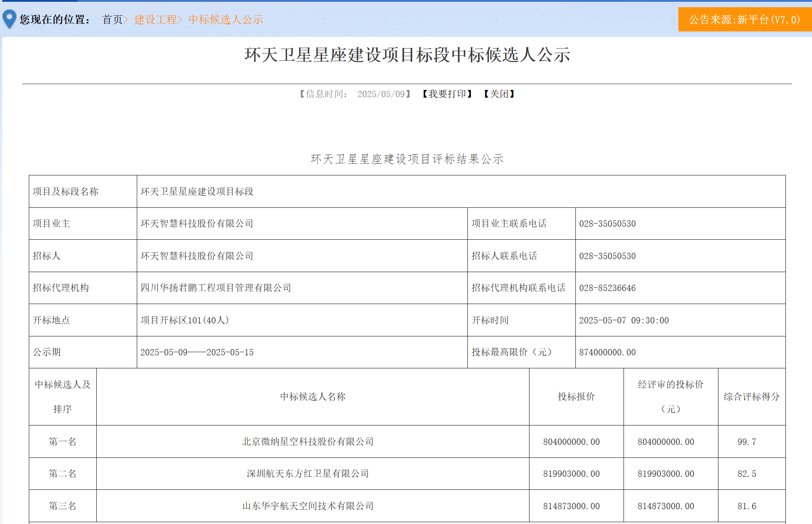Open 中标候选人公示 breadcrumb link
This screenshot has width=812, height=524.
pyautogui.click(x=226, y=20)
